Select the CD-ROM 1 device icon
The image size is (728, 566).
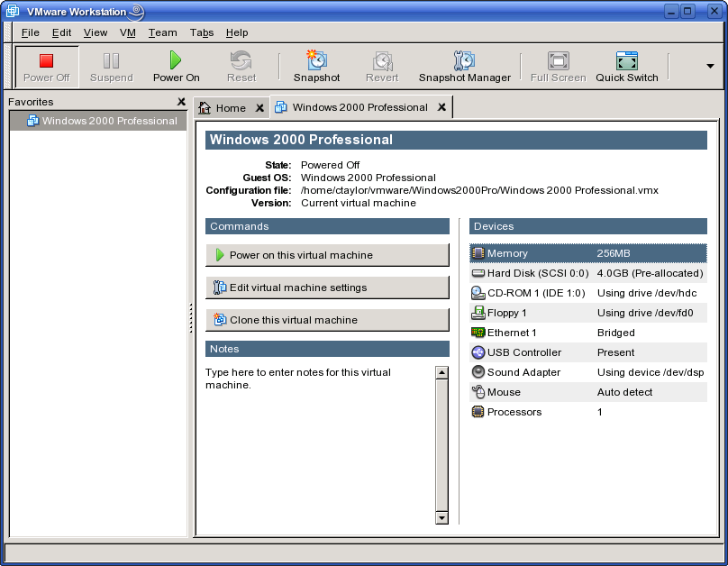(x=478, y=293)
